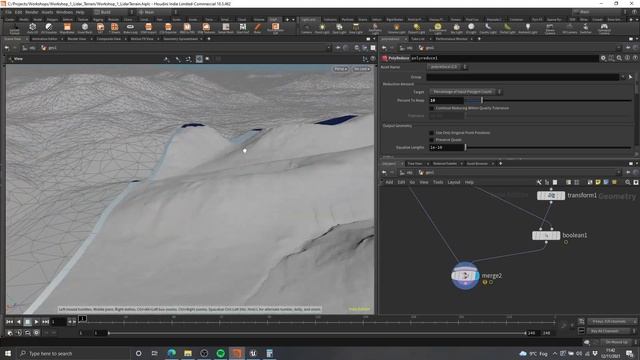Open Spotify from taskbar

pos(220,353)
